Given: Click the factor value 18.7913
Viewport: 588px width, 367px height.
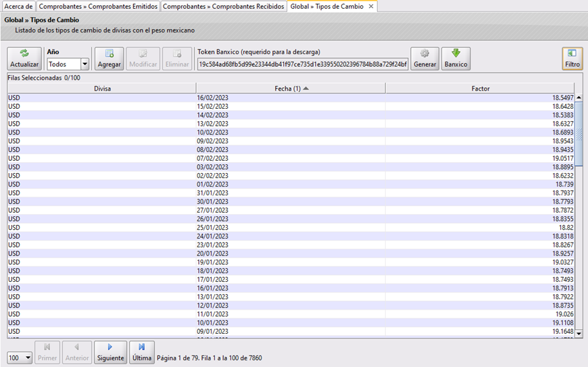Looking at the screenshot, I should click(x=562, y=289).
